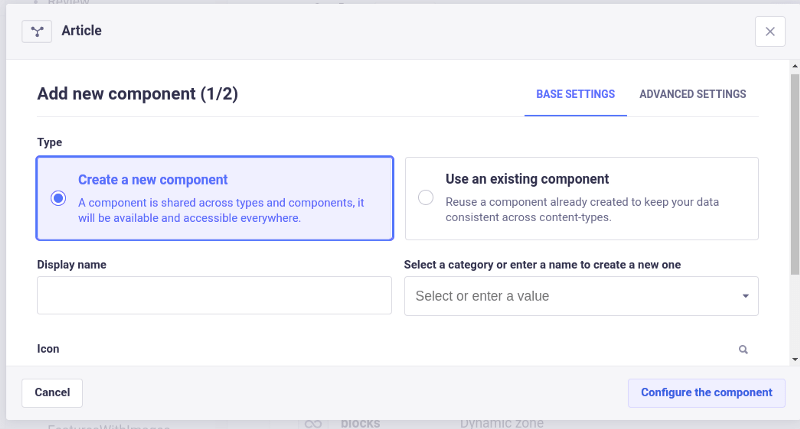Close the Article modal with the X
This screenshot has height=429, width=800.
[769, 31]
